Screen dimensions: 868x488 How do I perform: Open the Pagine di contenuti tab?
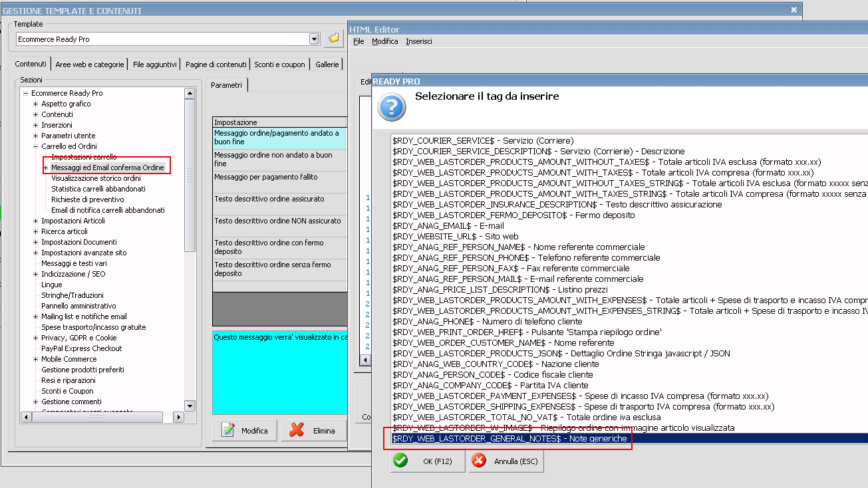point(216,64)
